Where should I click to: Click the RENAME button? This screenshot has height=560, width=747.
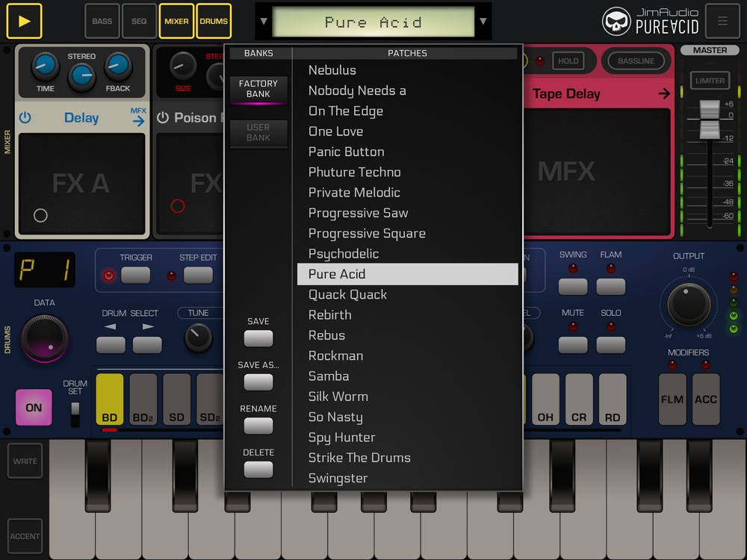(258, 426)
